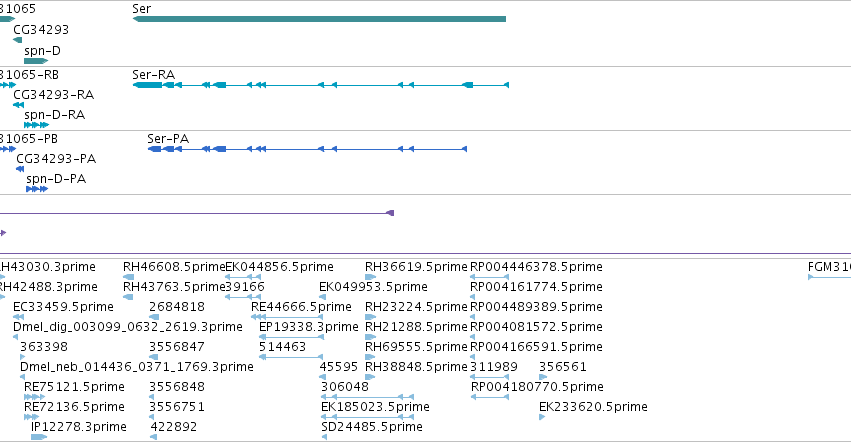Select the RP004446378.5prime alignment glyph
851x442 pixels.
(489, 277)
